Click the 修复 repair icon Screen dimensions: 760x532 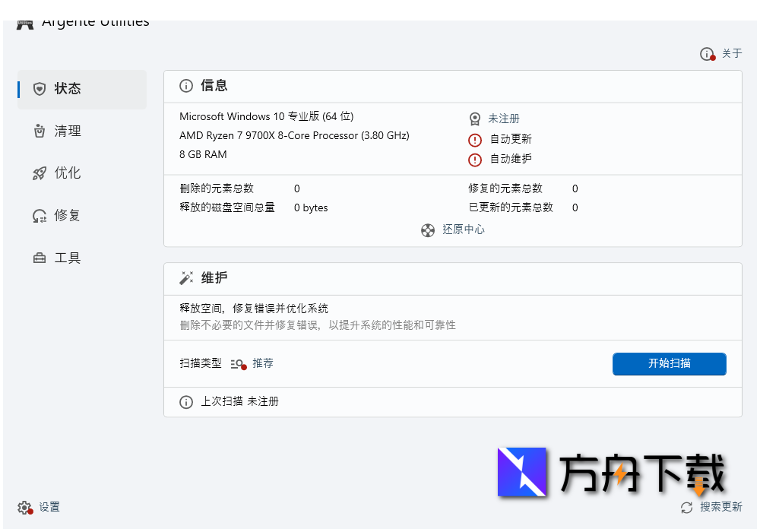[40, 216]
